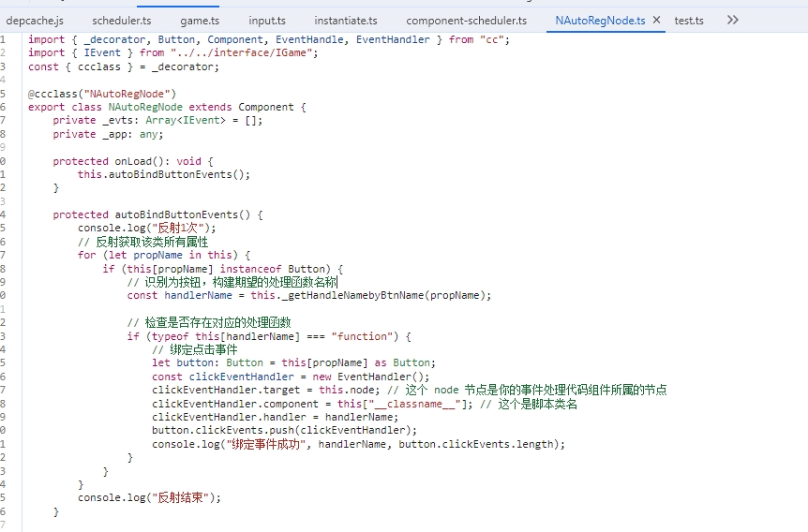Switch to the depcache.js tab

pos(35,21)
